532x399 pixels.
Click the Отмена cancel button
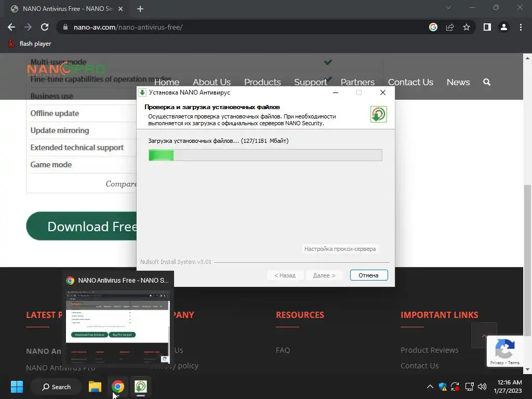tap(369, 275)
